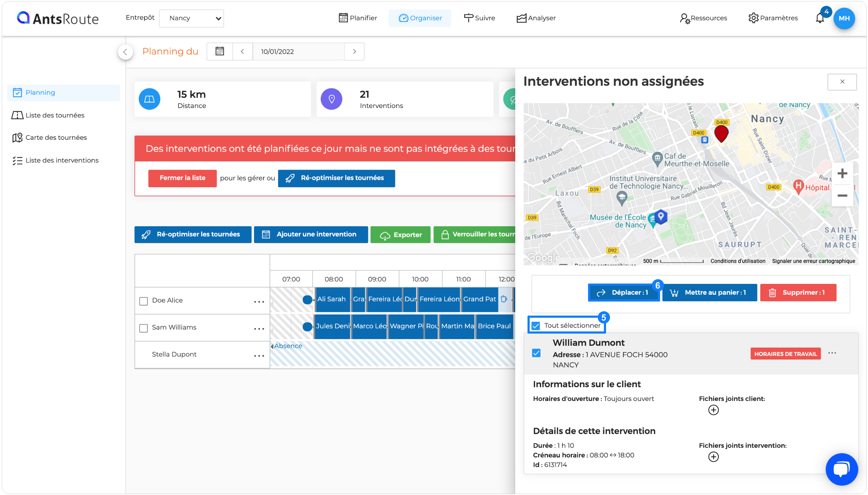Open Doe Alice's route options dots
868x495 pixels.
point(259,302)
